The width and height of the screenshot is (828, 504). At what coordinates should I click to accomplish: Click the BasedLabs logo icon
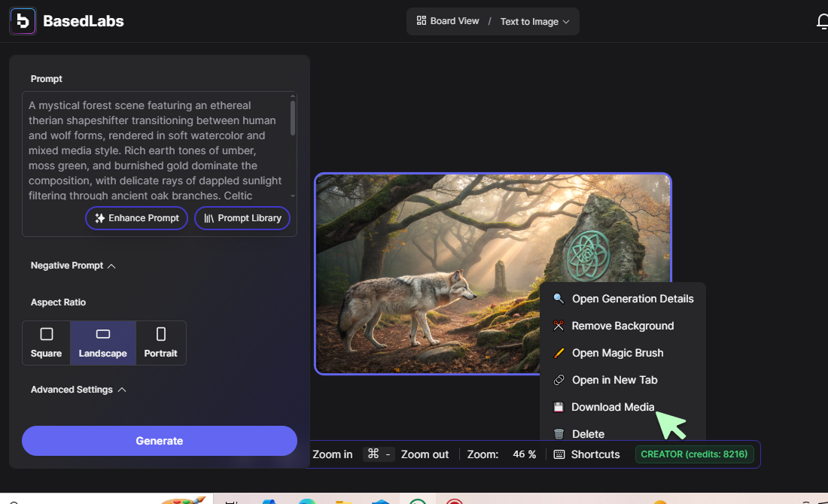pyautogui.click(x=23, y=21)
